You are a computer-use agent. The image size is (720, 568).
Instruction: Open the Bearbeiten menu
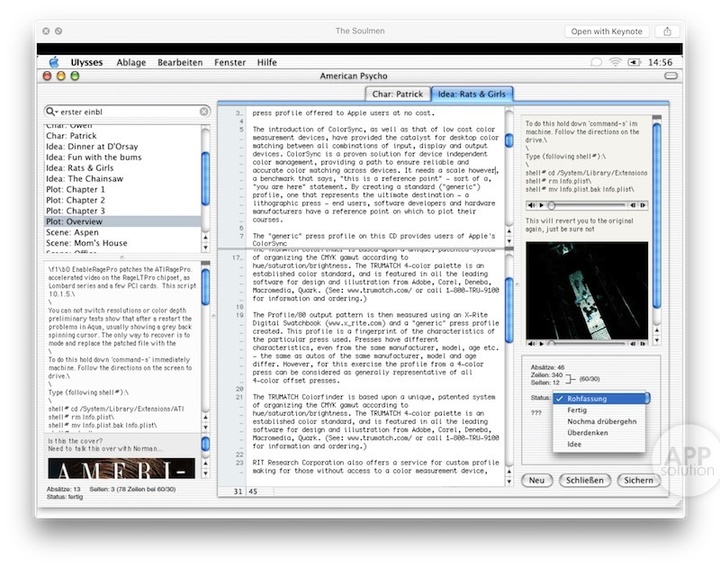point(180,62)
